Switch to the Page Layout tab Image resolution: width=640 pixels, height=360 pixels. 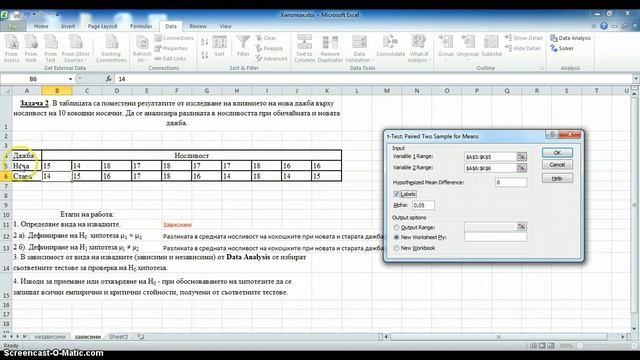[102, 26]
